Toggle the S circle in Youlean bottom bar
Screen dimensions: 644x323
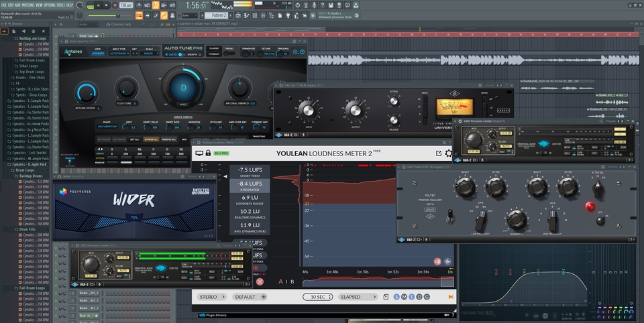[x=396, y=297]
